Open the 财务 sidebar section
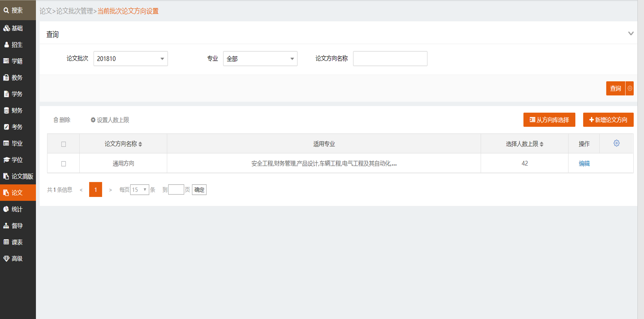The width and height of the screenshot is (644, 319). [18, 110]
